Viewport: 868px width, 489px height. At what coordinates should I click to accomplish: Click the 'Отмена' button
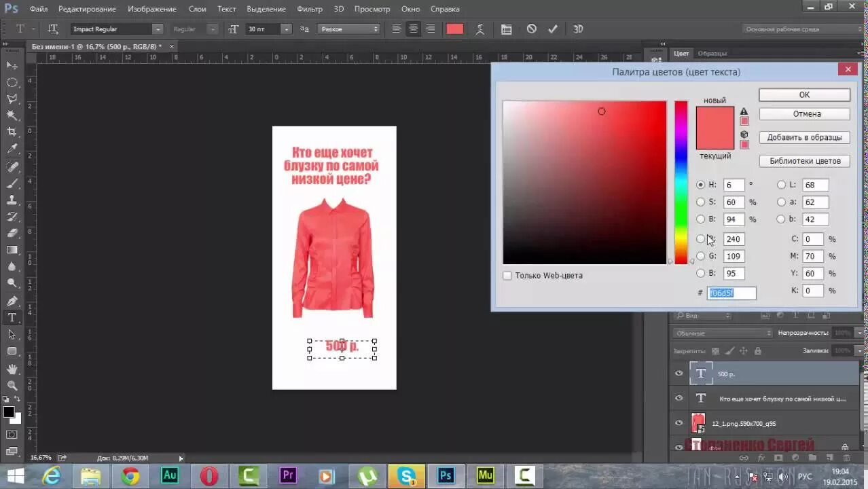[x=804, y=114]
